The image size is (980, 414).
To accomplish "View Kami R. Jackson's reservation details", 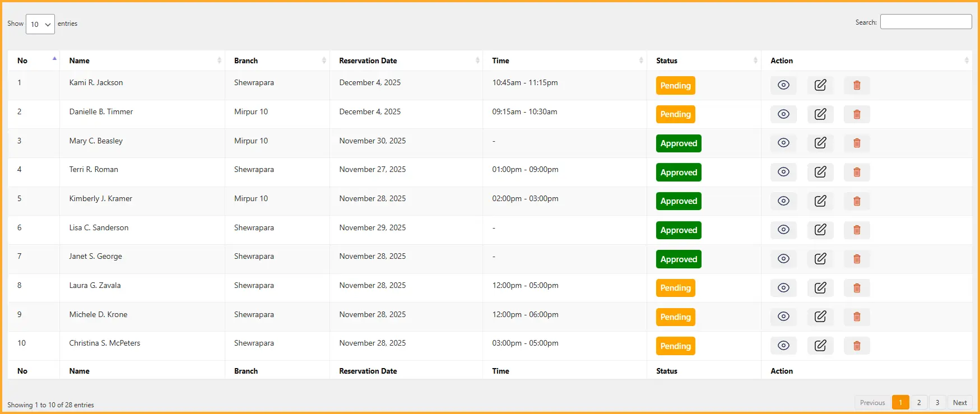I will click(x=783, y=85).
